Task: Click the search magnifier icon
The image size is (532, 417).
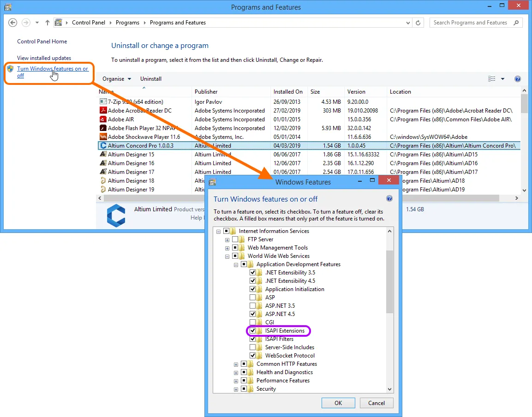Action: (x=516, y=23)
